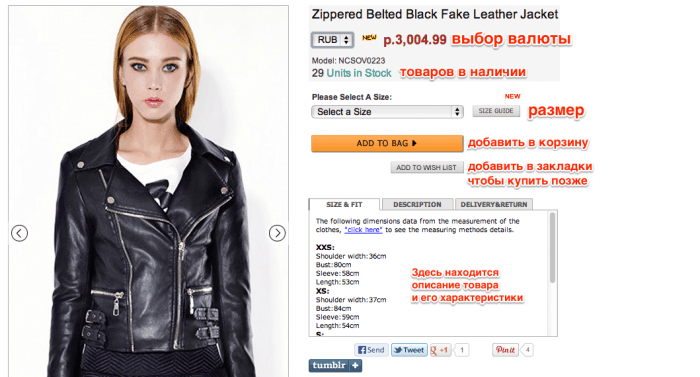Select the SIZE & FIT tab
The height and width of the screenshot is (377, 700).
coord(344,204)
